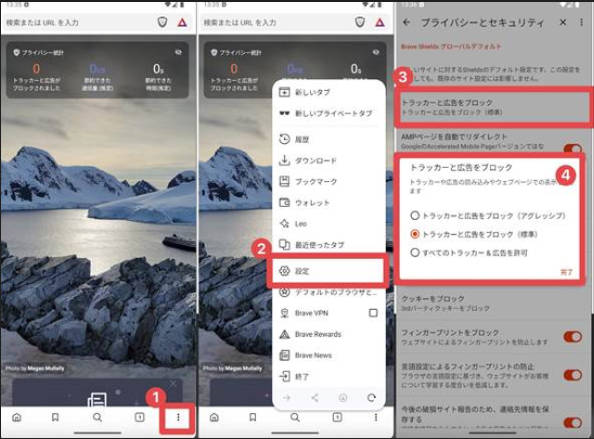Open ブックマーク from the menu
This screenshot has width=594, height=439.
coord(329,181)
